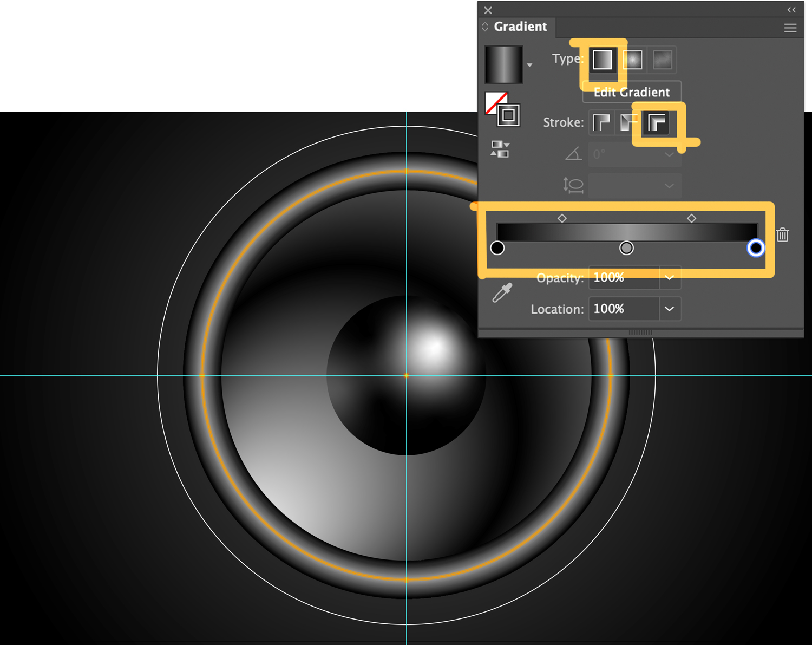
Task: Select the left diamond midpoint marker
Action: coord(562,218)
